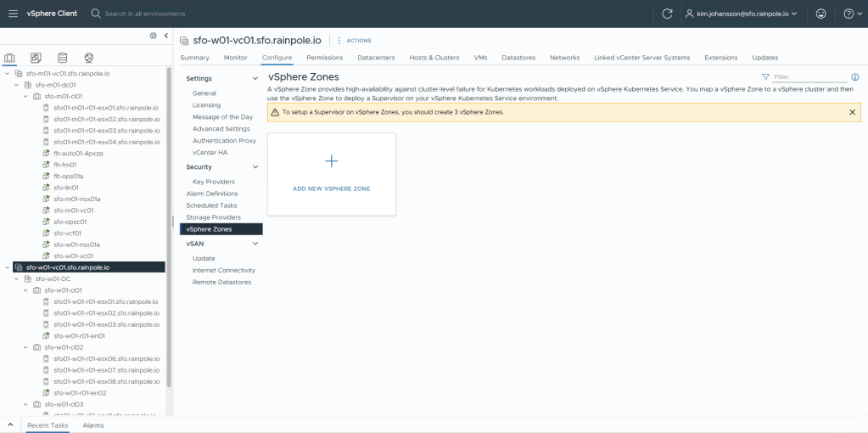Switch to Networking inventory view icon

pyautogui.click(x=88, y=58)
